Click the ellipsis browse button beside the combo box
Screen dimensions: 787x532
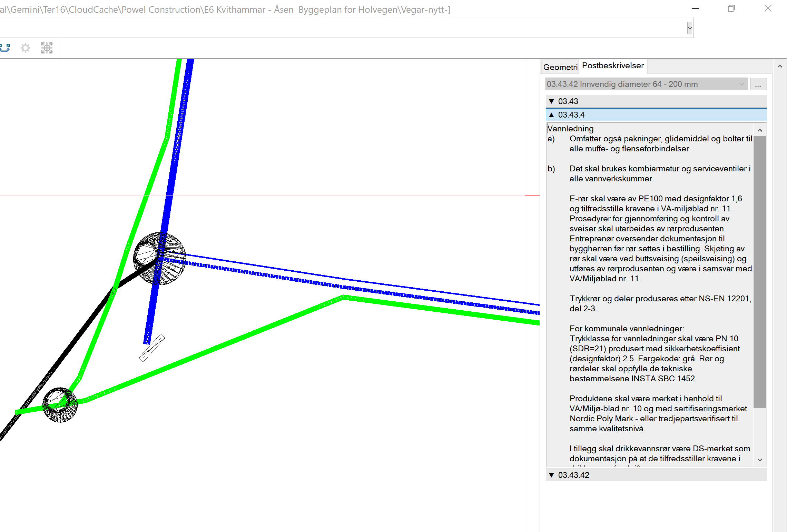coord(758,84)
